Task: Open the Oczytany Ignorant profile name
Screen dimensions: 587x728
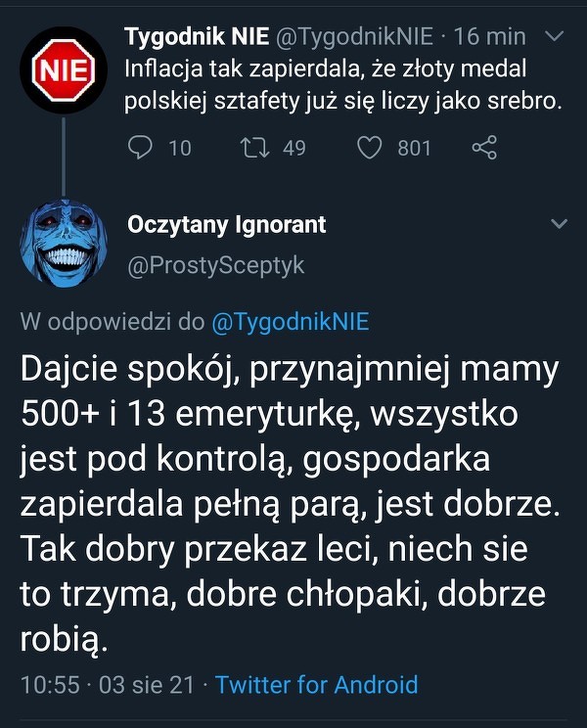Action: point(227,225)
